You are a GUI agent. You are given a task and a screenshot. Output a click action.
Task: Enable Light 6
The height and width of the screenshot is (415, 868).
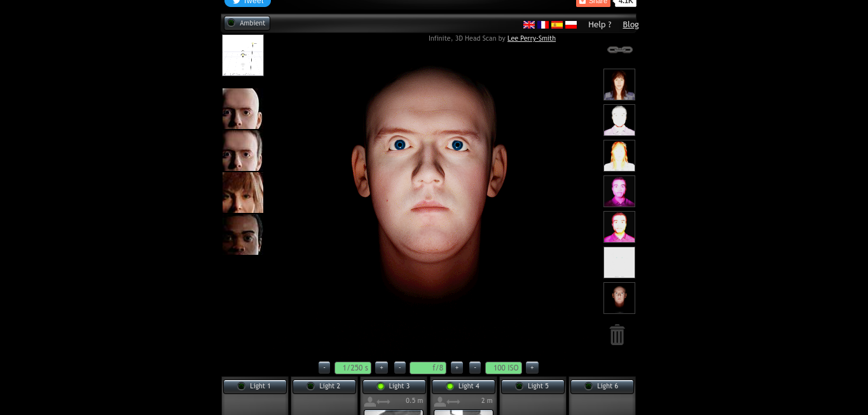pyautogui.click(x=602, y=386)
